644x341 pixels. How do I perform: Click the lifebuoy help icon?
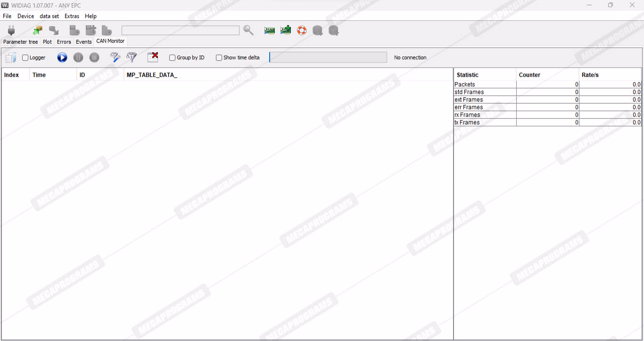coord(302,31)
